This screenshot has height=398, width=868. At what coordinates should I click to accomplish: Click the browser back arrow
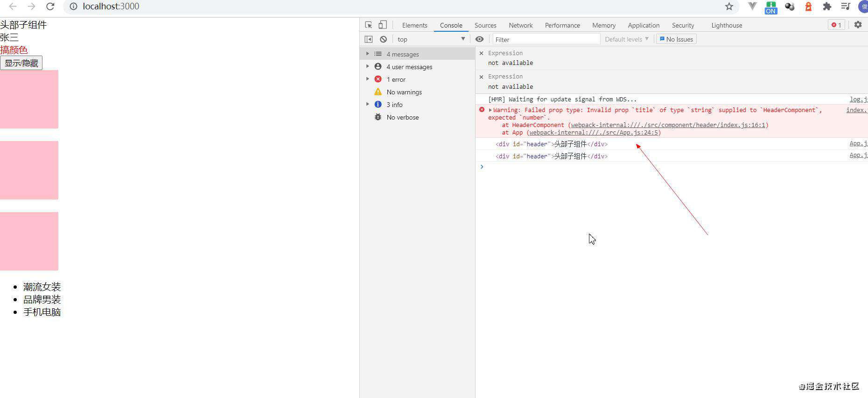13,7
